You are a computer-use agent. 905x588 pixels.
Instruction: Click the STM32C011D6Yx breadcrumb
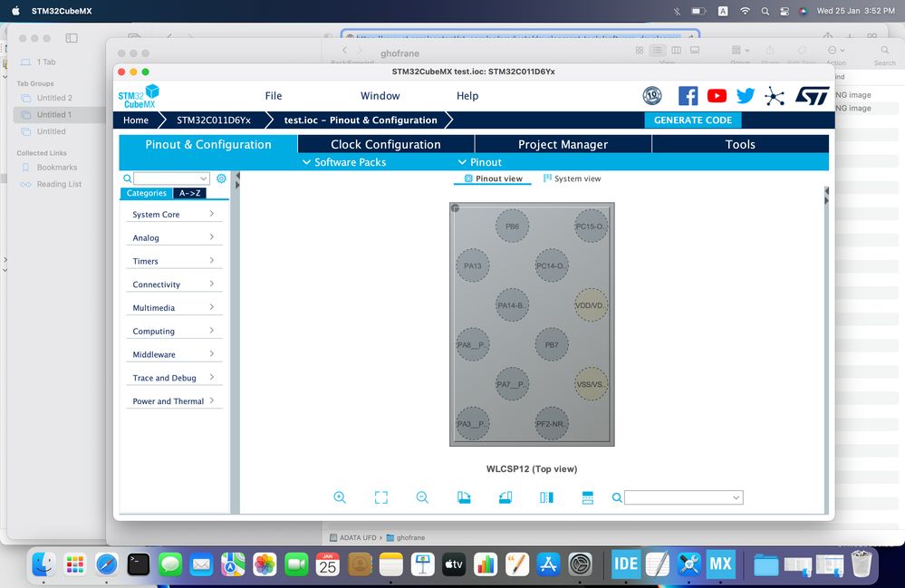(x=214, y=120)
